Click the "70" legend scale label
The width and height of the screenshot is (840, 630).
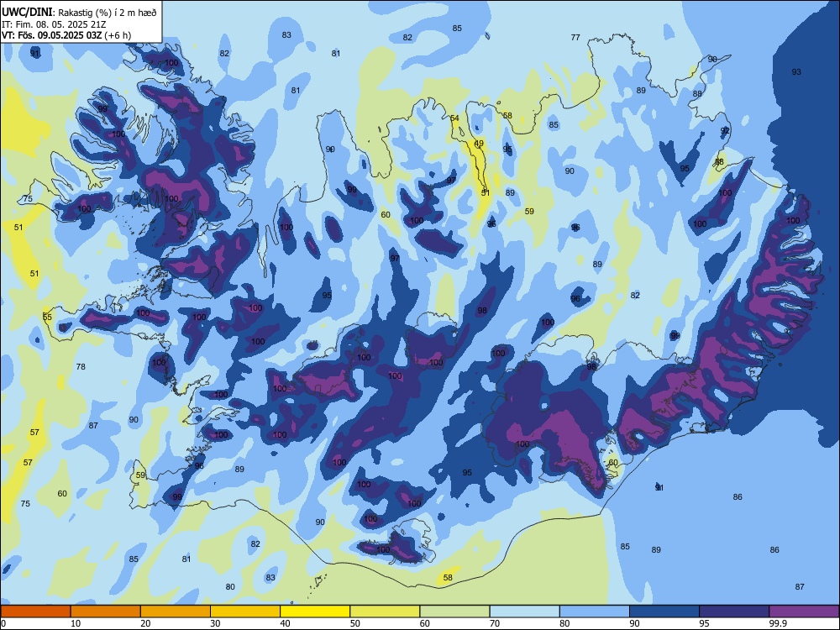click(495, 623)
